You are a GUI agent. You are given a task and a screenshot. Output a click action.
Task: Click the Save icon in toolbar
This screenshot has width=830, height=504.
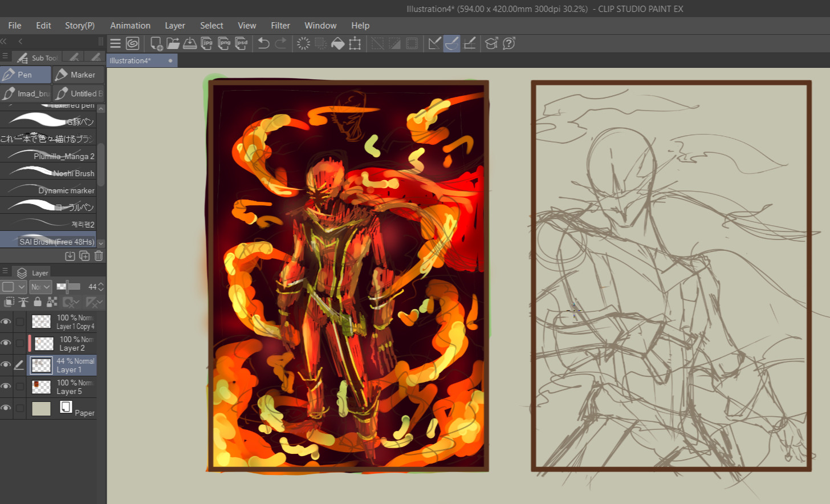pyautogui.click(x=190, y=43)
